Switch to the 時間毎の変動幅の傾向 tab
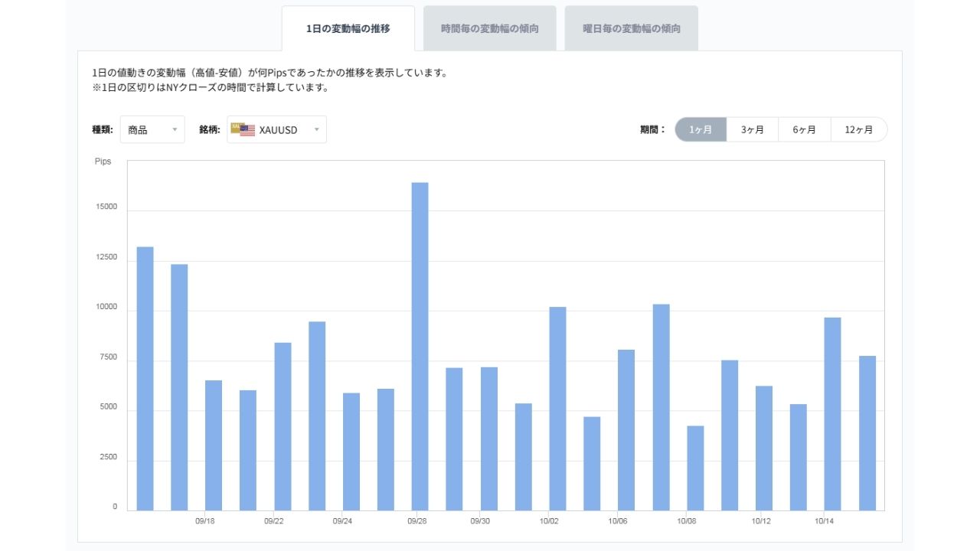 490,28
